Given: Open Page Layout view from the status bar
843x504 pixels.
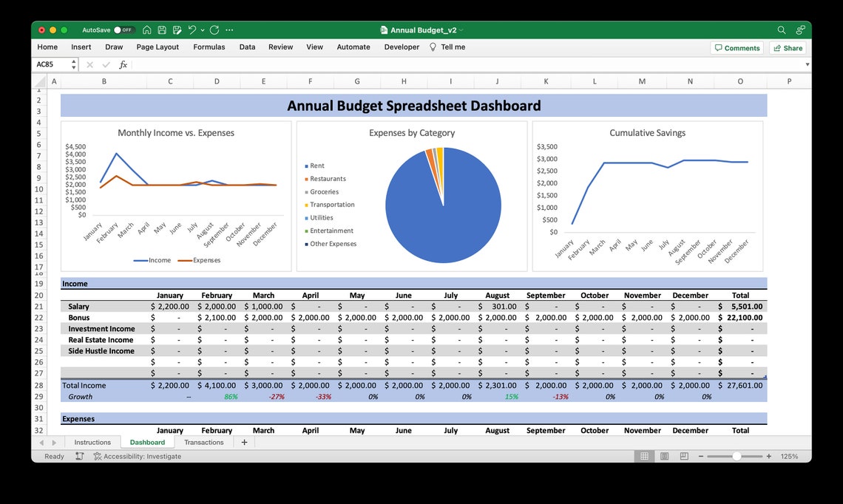Looking at the screenshot, I should click(663, 456).
